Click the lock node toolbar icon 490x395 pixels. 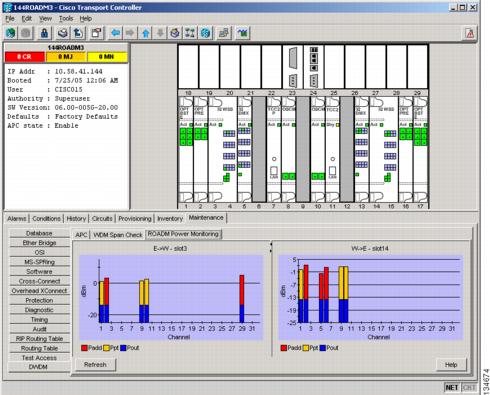(44, 33)
